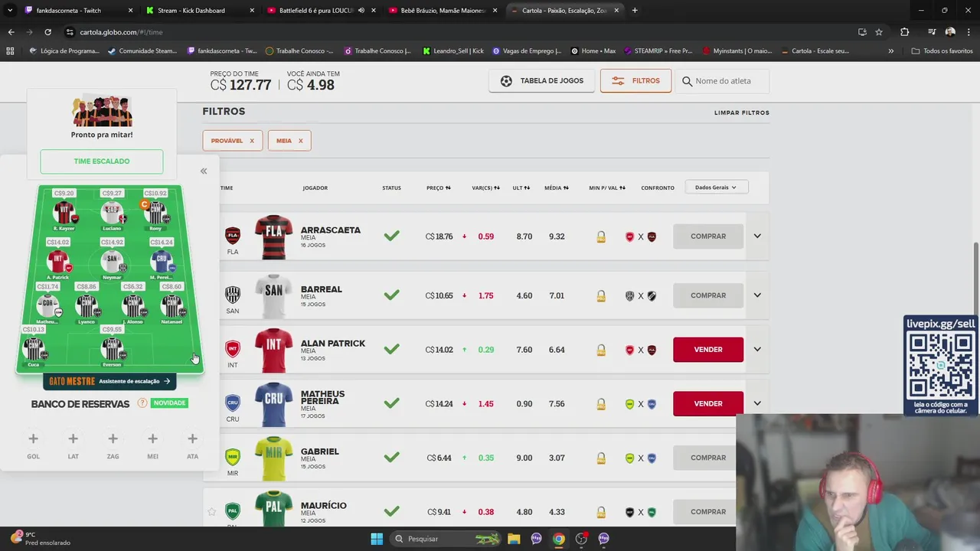This screenshot has height=551, width=980.
Task: Click lock icon in Matheus Pereira row
Action: (601, 404)
